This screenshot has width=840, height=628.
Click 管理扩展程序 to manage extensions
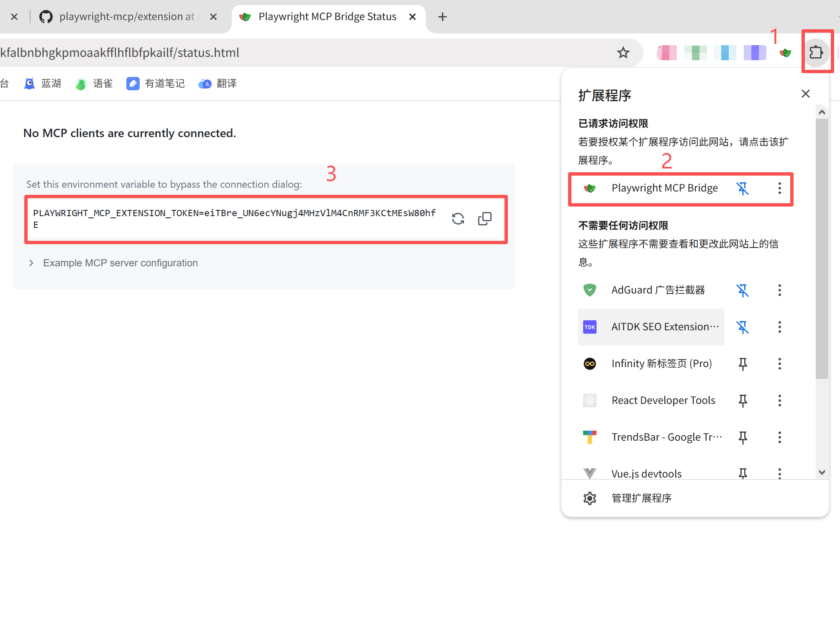tap(641, 498)
